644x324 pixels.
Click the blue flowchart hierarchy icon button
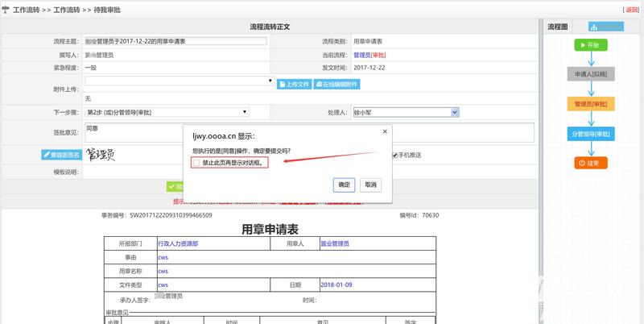pos(606,27)
